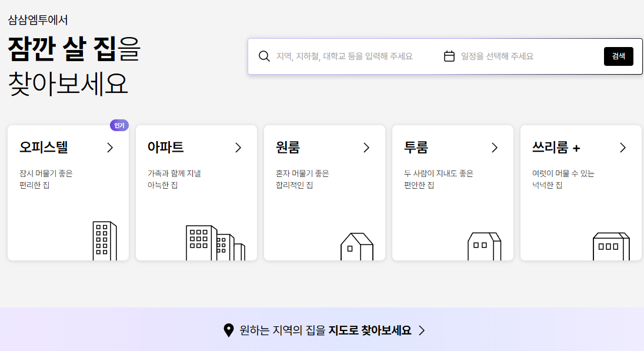The width and height of the screenshot is (644, 351).
Task: Open 원룸 listings via its chevron arrow
Action: [366, 148]
